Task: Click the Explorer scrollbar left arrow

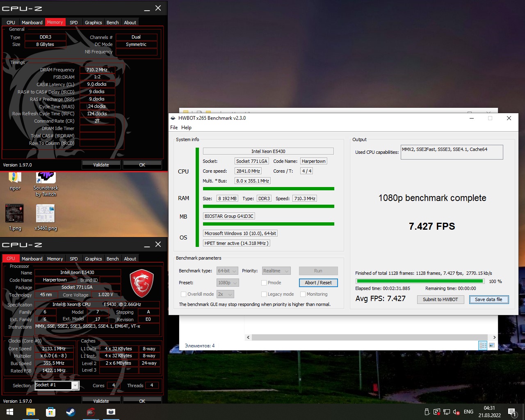Action: click(x=248, y=337)
